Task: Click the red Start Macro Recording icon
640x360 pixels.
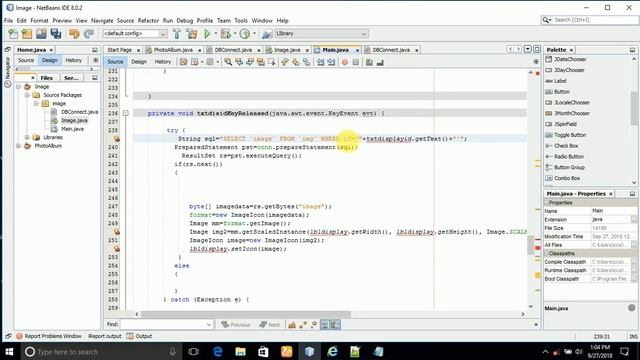Action: 345,62
